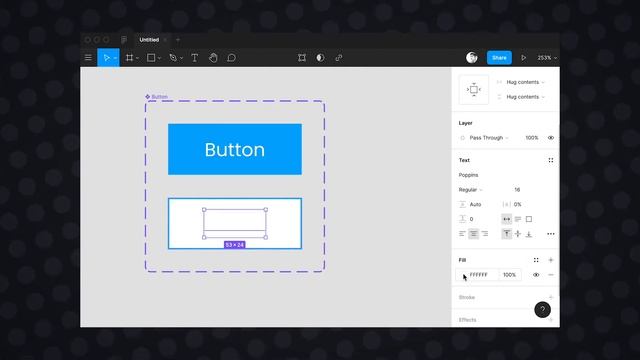This screenshot has height=360, width=640.
Task: Edit line height Auto field
Action: point(476,204)
